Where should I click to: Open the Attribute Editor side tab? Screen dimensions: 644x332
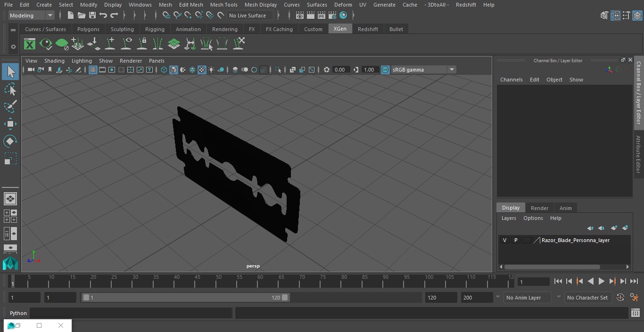[x=638, y=154]
